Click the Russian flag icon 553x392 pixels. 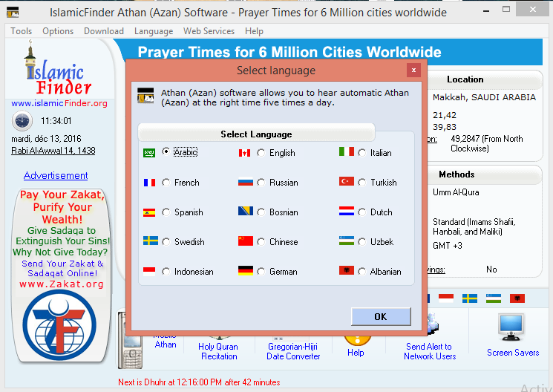tap(246, 181)
